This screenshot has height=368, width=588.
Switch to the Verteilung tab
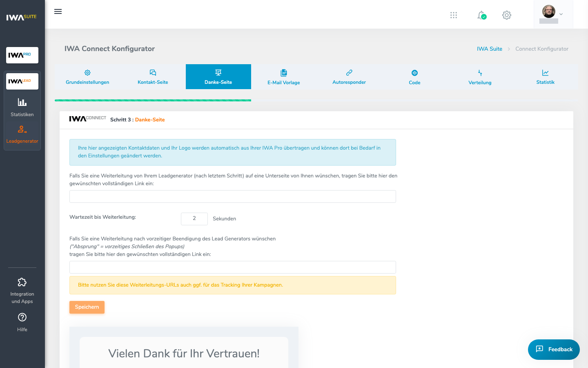[480, 77]
